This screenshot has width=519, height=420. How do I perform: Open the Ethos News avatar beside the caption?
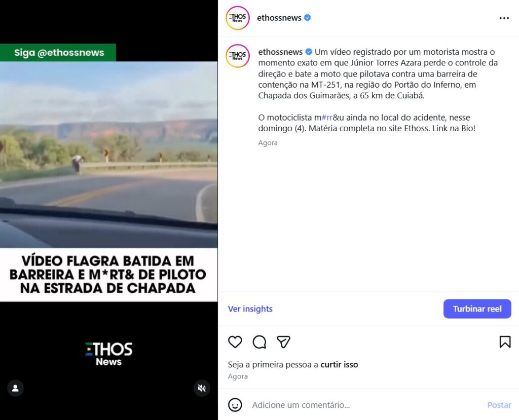(x=237, y=56)
